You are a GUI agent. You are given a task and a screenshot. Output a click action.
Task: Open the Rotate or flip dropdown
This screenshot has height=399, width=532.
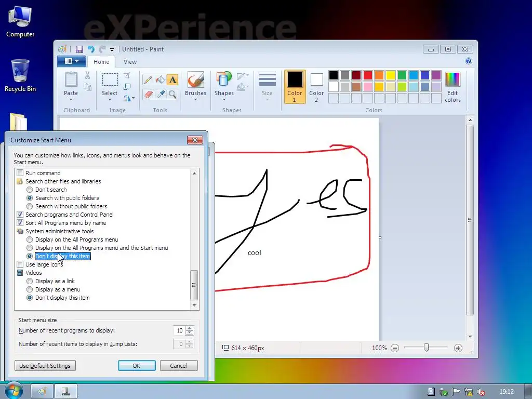(129, 98)
